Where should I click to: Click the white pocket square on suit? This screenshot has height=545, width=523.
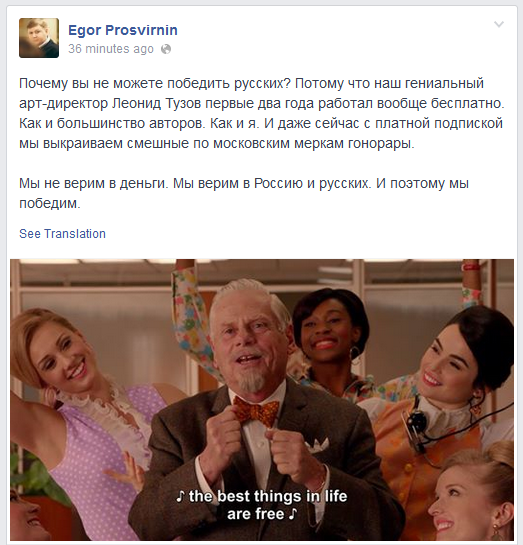point(317,446)
